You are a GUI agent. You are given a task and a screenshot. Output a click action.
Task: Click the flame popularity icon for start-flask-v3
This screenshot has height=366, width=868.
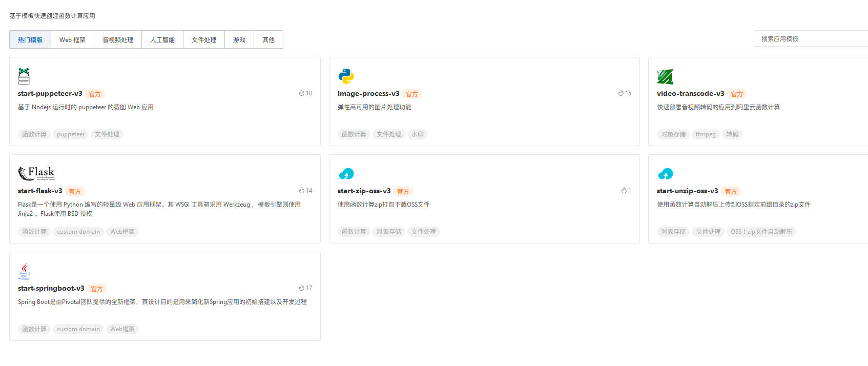pos(302,191)
